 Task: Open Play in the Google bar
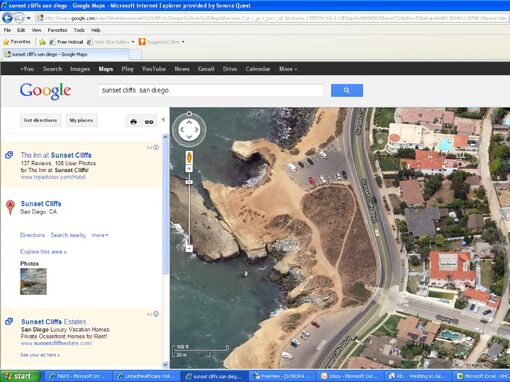(127, 69)
